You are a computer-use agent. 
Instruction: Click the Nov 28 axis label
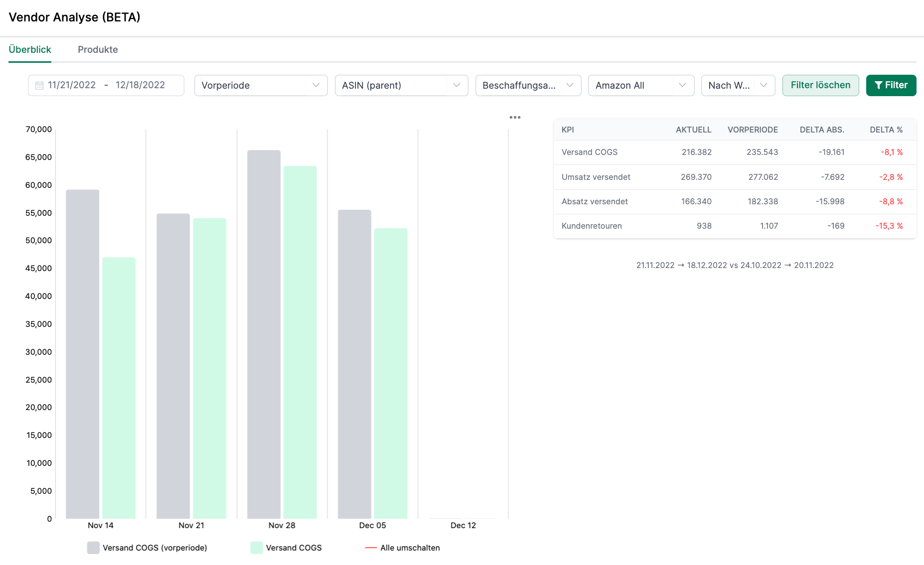282,526
